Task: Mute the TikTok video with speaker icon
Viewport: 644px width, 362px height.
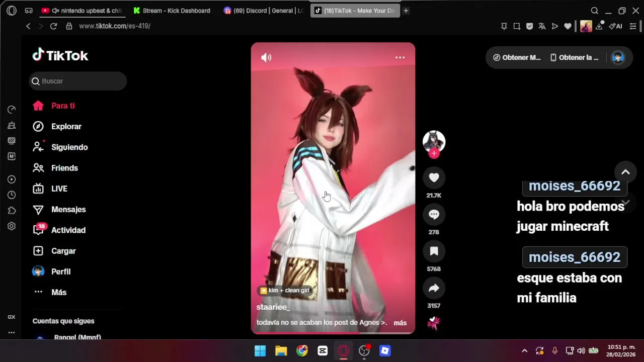Action: pos(266,57)
